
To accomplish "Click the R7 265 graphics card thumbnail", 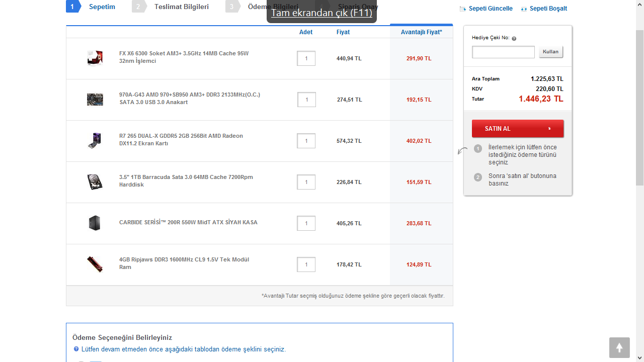I will point(95,140).
